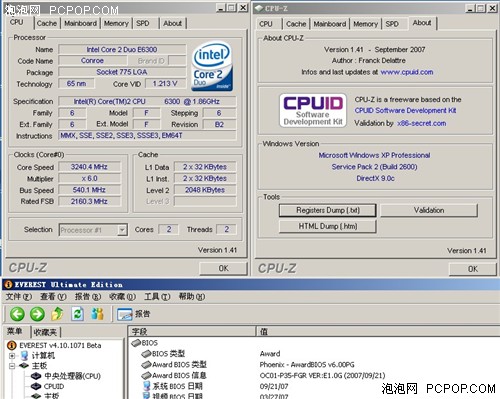
Task: Refresh the EVEREST view icon
Action: [x=77, y=314]
